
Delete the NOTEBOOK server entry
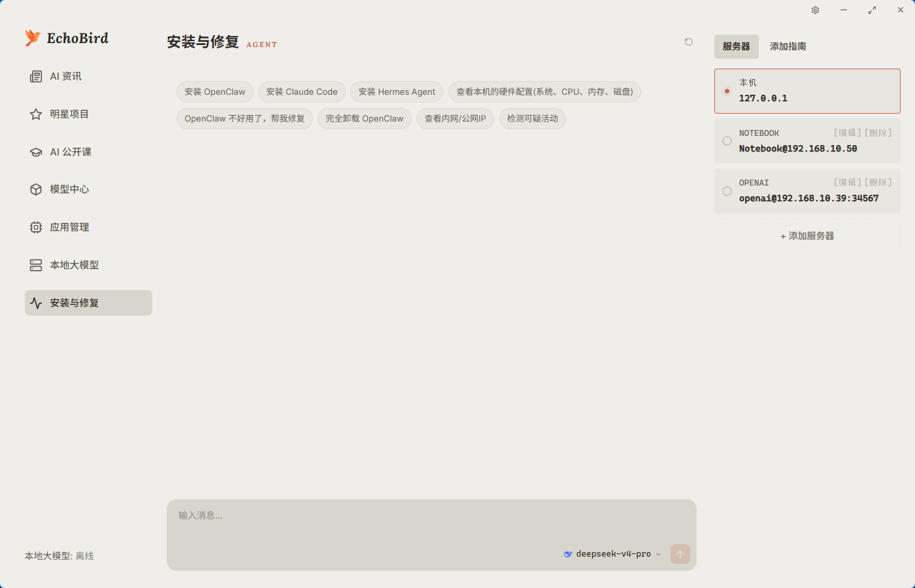pos(878,133)
